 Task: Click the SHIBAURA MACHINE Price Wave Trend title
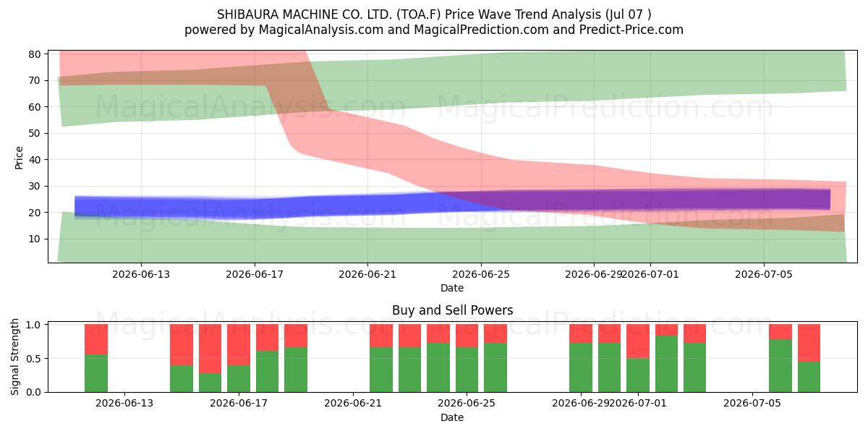pos(434,14)
